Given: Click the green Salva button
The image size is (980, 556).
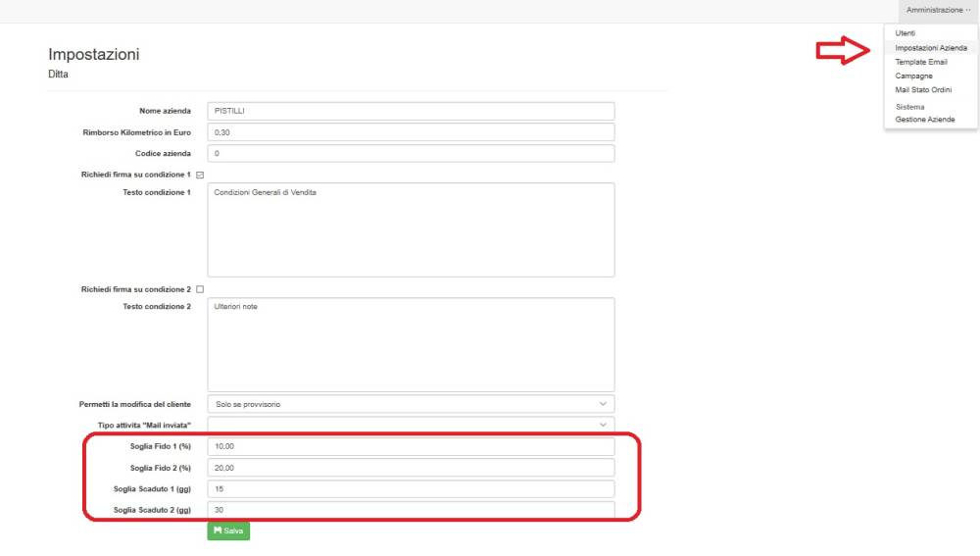Looking at the screenshot, I should [228, 531].
